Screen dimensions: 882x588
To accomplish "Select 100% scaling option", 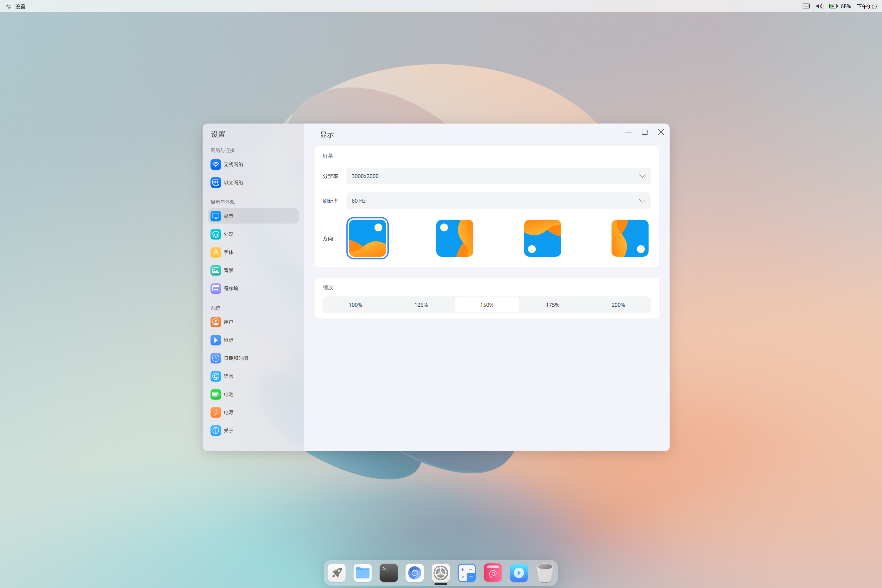I will click(355, 305).
